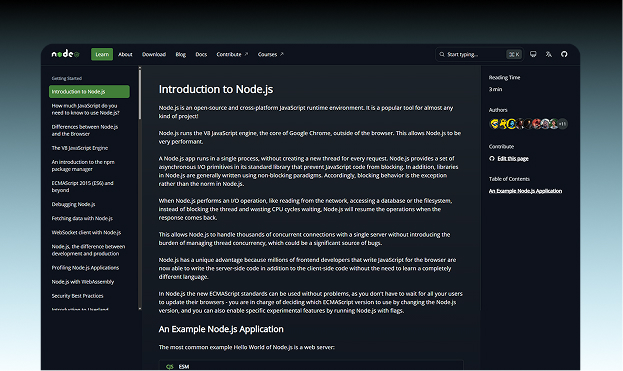Open the Docs menu item

(201, 54)
